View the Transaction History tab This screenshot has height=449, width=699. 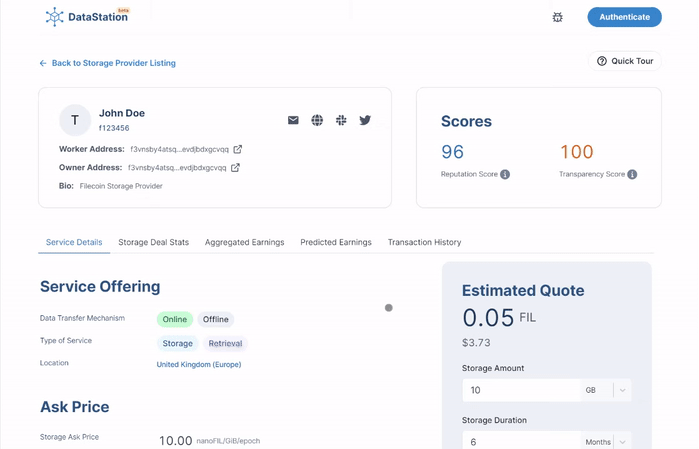(424, 242)
